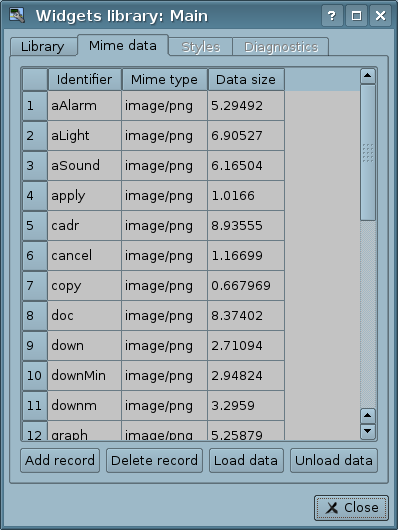Screen dimensions: 398x530
Task: Close window using title bar X
Action: point(380,16)
